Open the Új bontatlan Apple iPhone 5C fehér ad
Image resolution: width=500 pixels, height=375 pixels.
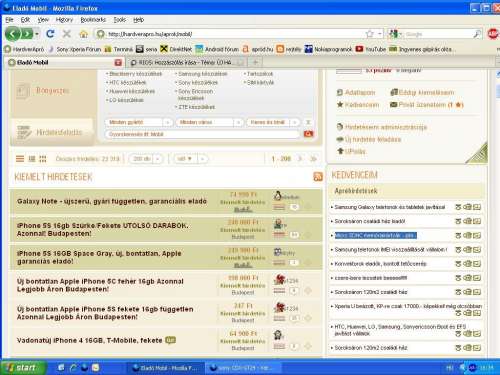(x=100, y=285)
